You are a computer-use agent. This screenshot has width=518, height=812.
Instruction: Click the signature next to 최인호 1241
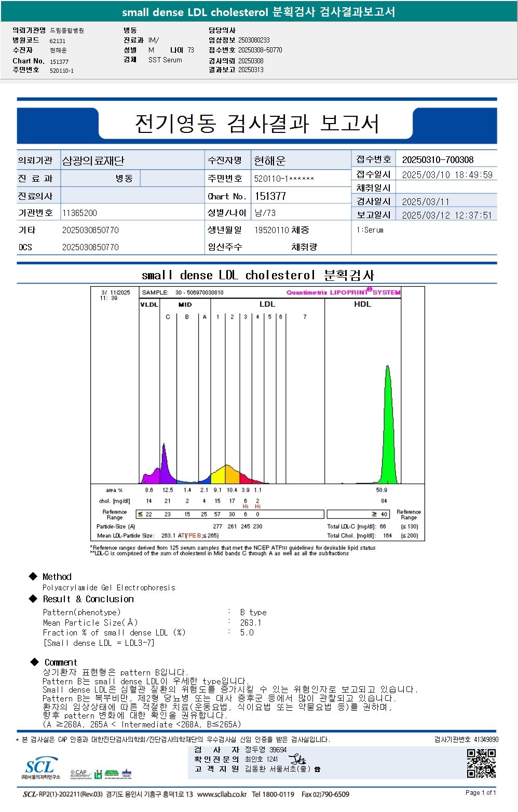coord(297,759)
